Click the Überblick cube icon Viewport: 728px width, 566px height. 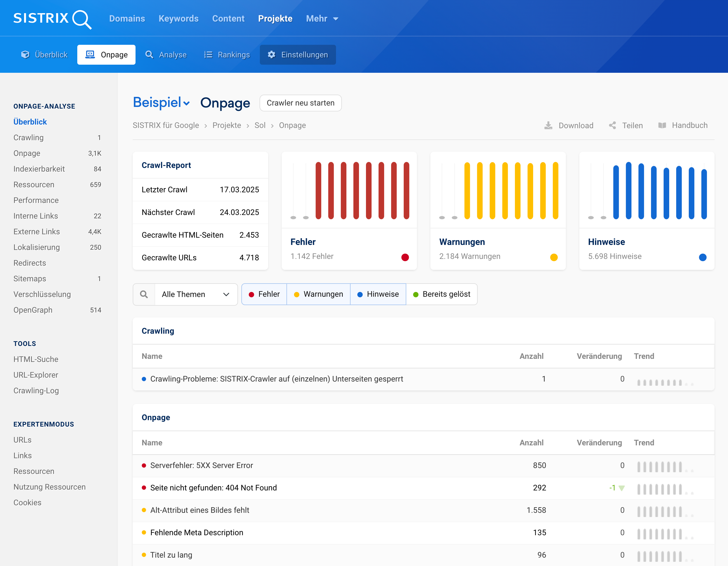click(x=25, y=55)
